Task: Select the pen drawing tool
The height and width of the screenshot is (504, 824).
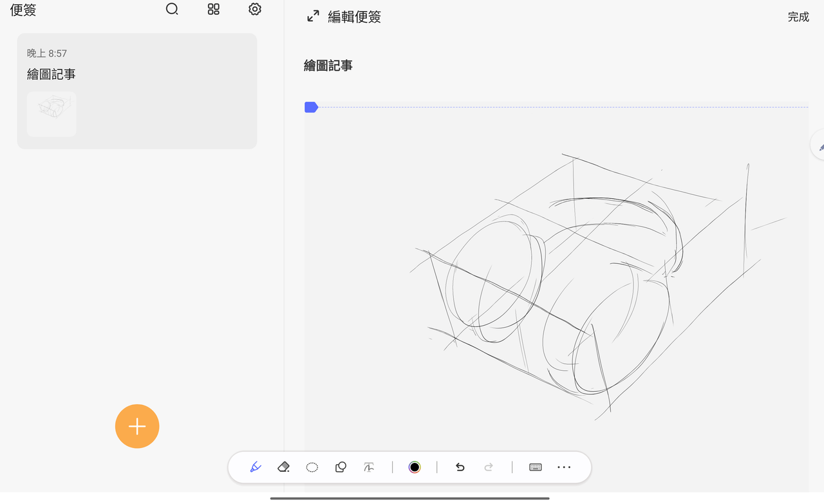Action: point(256,467)
